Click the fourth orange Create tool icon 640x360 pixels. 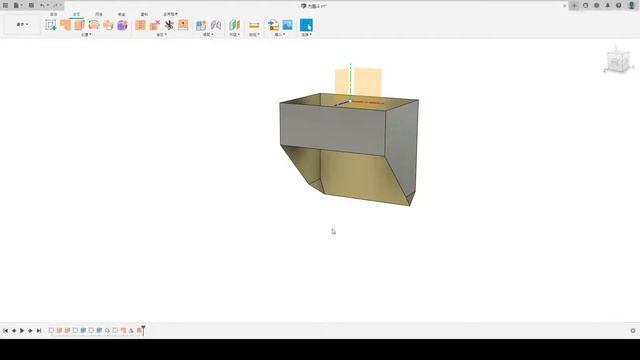pos(94,25)
